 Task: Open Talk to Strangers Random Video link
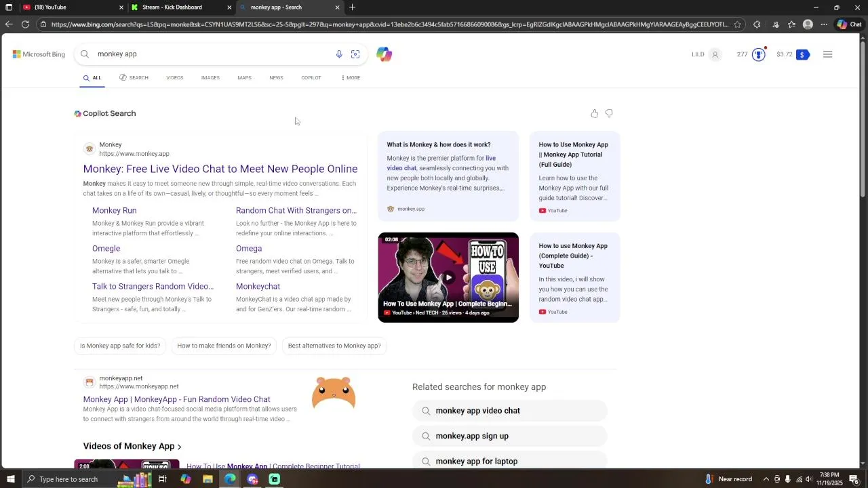click(153, 287)
